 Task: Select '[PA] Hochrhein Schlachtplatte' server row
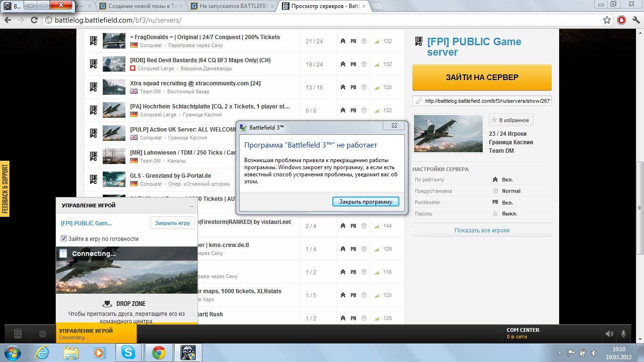pos(244,110)
